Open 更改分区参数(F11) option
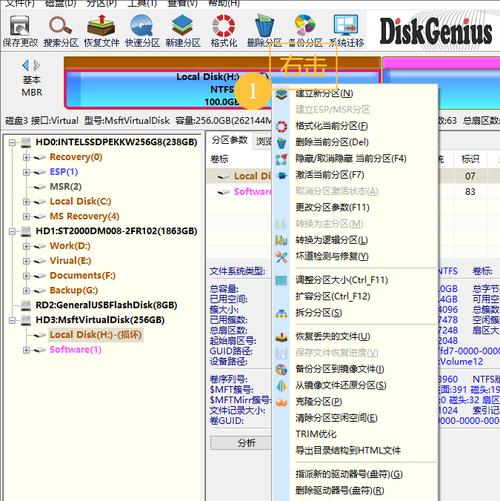Viewport: 500px width, 501px height. [332, 208]
